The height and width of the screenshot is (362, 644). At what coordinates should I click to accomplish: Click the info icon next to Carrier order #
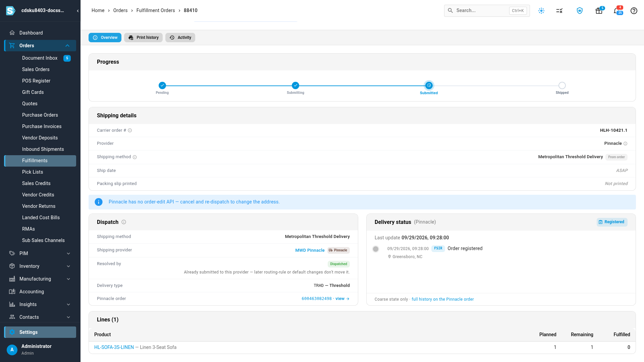tap(130, 130)
